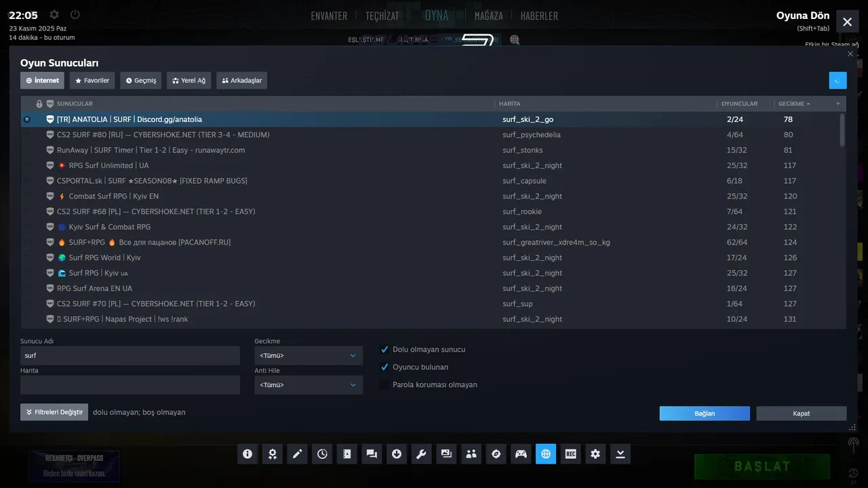Add a column with the plus icon
Screen dimensions: 868x488
pyautogui.click(x=838, y=104)
